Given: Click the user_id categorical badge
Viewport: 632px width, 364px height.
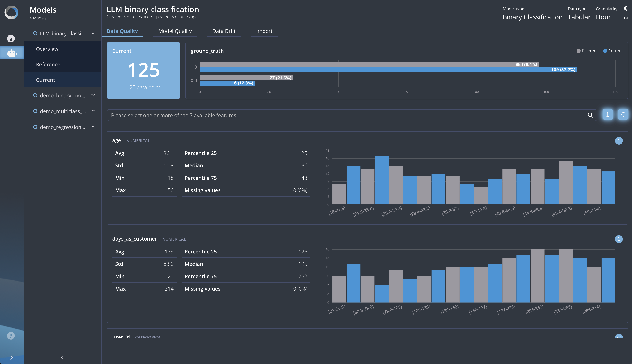Looking at the screenshot, I should pos(619,336).
